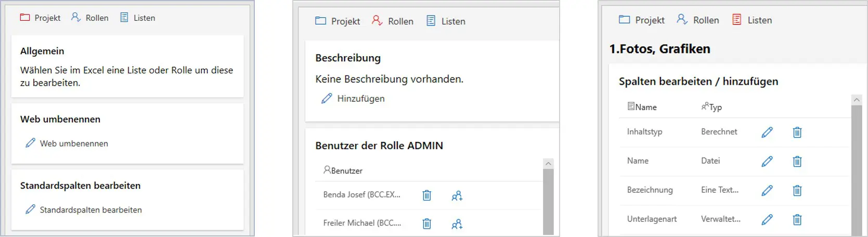Delete the Unterlagenart column
This screenshot has height=237, width=868.
coord(797,220)
